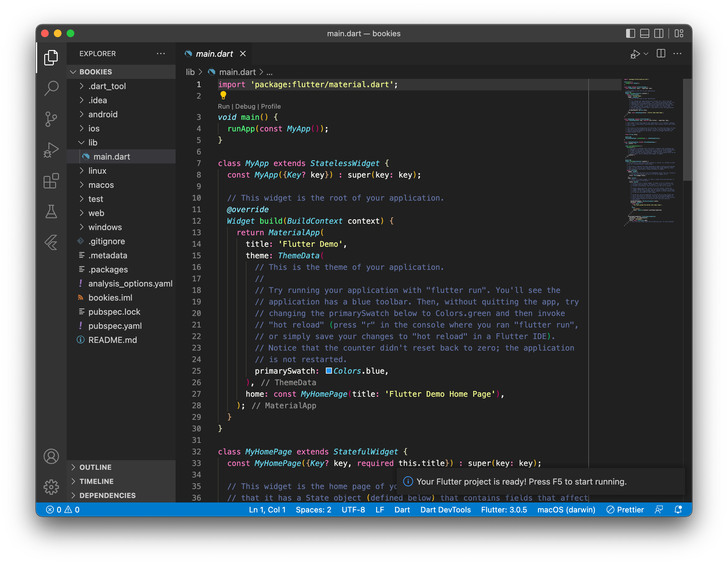728x564 pixels.
Task: Open the Manage gear icon
Action: 51,487
